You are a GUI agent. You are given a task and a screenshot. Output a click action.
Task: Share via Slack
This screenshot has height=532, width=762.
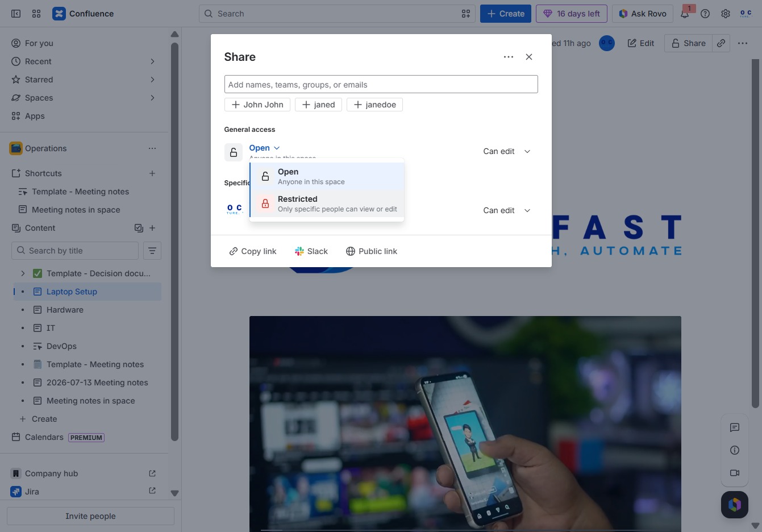click(311, 251)
